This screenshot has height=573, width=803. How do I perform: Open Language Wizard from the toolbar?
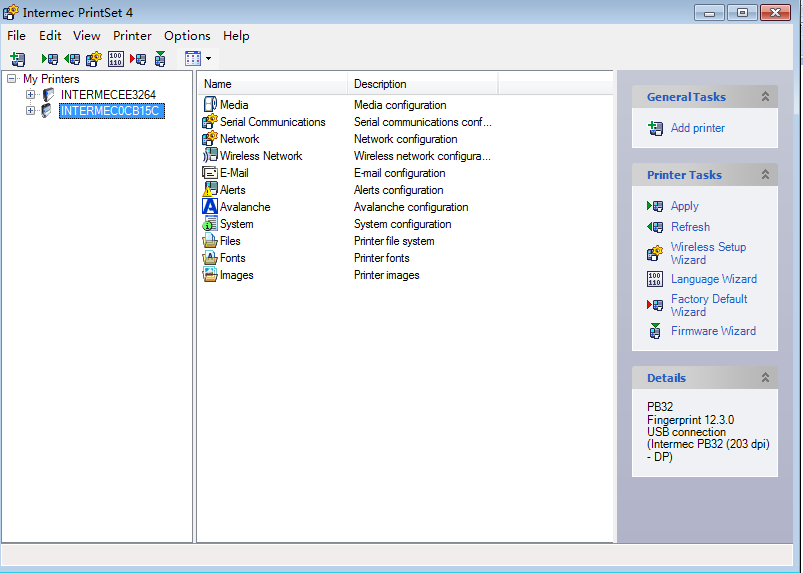(x=116, y=59)
